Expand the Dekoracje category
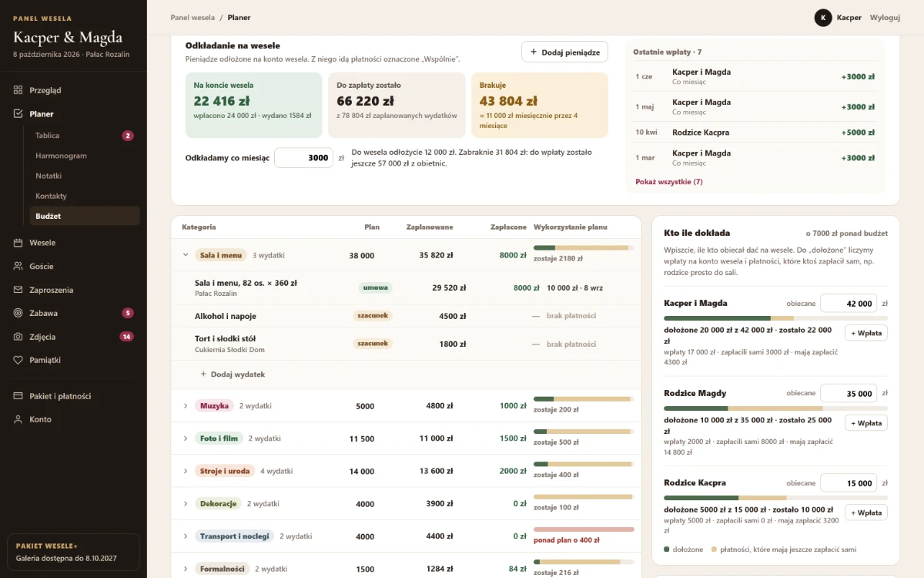Screen dimensions: 924x578 (x=186, y=503)
